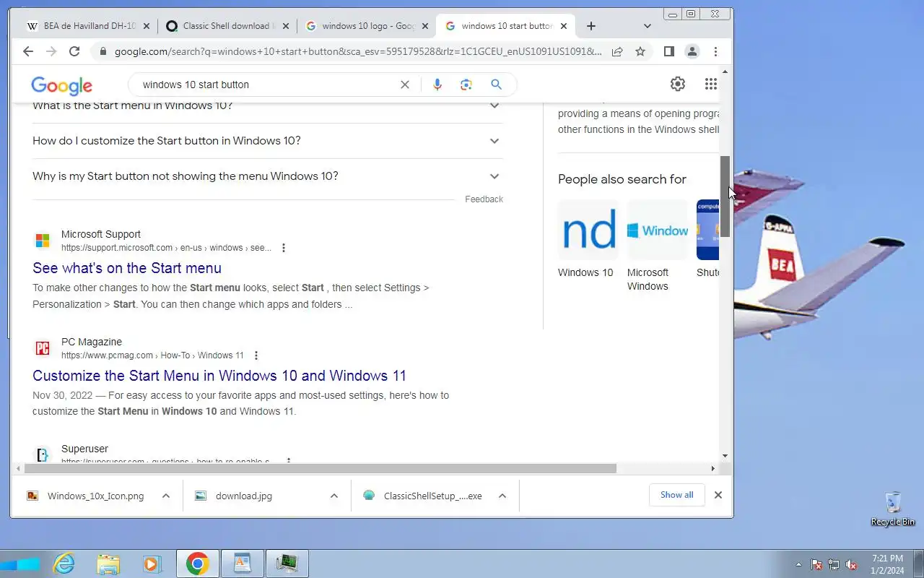Close the downloads bar
The image size is (924, 578).
tap(718, 495)
